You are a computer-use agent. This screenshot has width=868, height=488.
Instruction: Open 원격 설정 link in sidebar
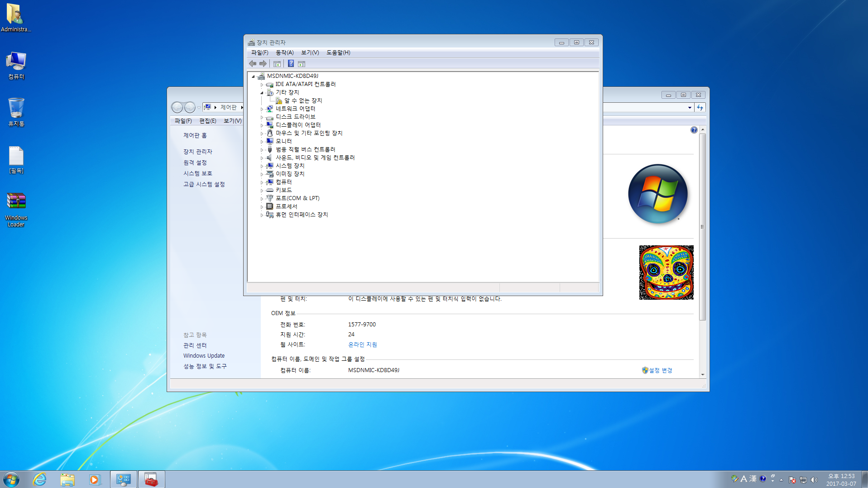tap(195, 163)
